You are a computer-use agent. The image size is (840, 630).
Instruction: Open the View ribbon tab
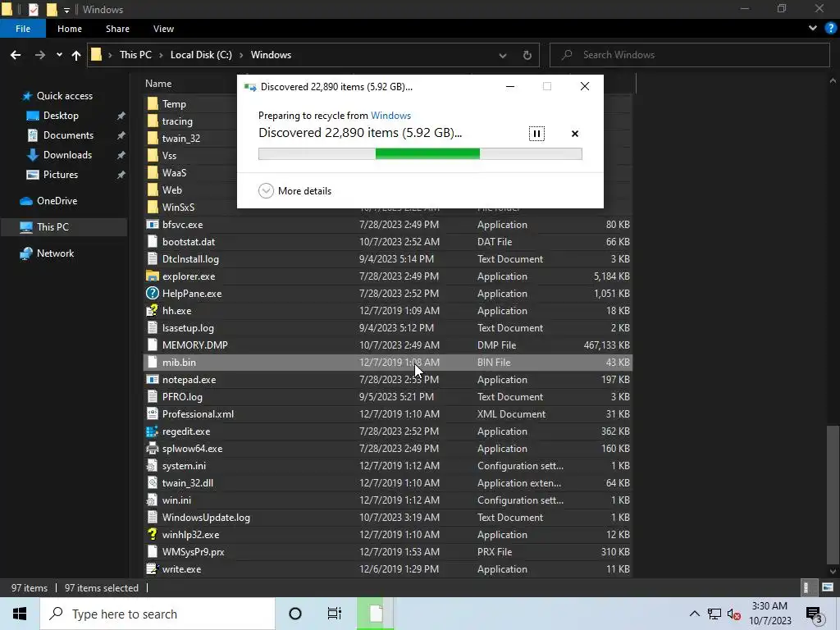coord(163,29)
